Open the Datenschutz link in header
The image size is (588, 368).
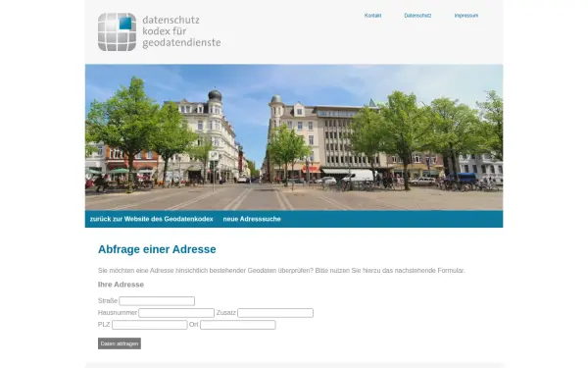tap(417, 16)
